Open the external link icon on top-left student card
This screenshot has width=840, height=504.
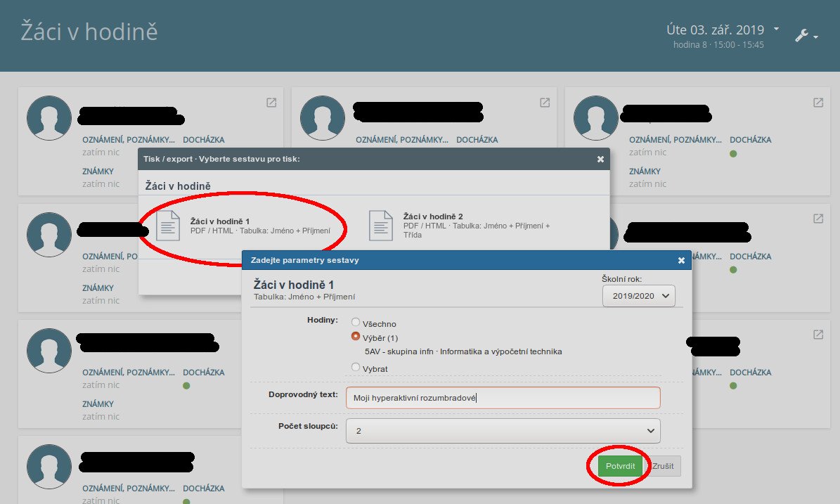pos(271,103)
